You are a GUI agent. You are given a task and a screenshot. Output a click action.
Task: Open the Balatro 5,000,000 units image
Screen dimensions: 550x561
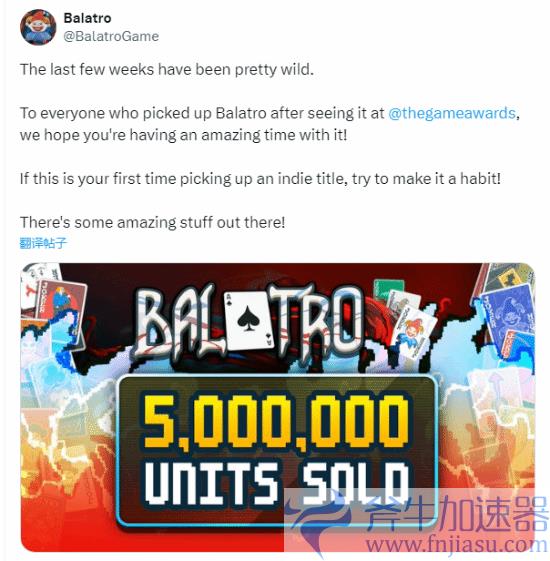pyautogui.click(x=278, y=407)
